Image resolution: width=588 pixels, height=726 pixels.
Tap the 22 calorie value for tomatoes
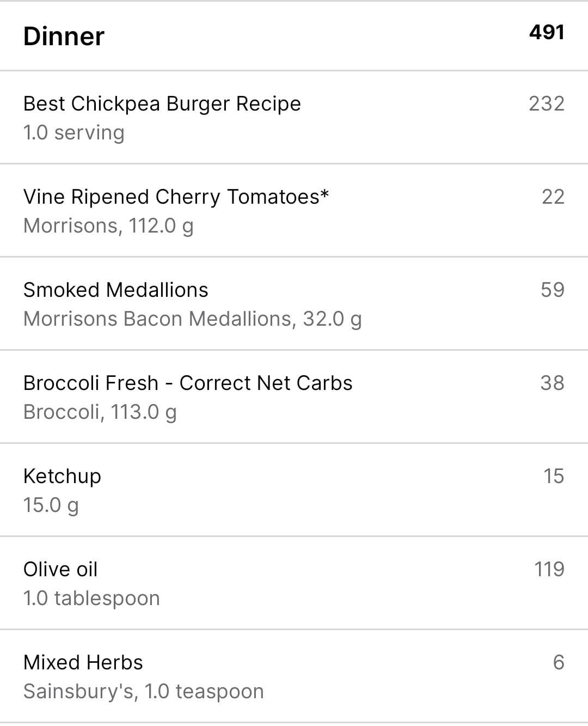tap(553, 197)
